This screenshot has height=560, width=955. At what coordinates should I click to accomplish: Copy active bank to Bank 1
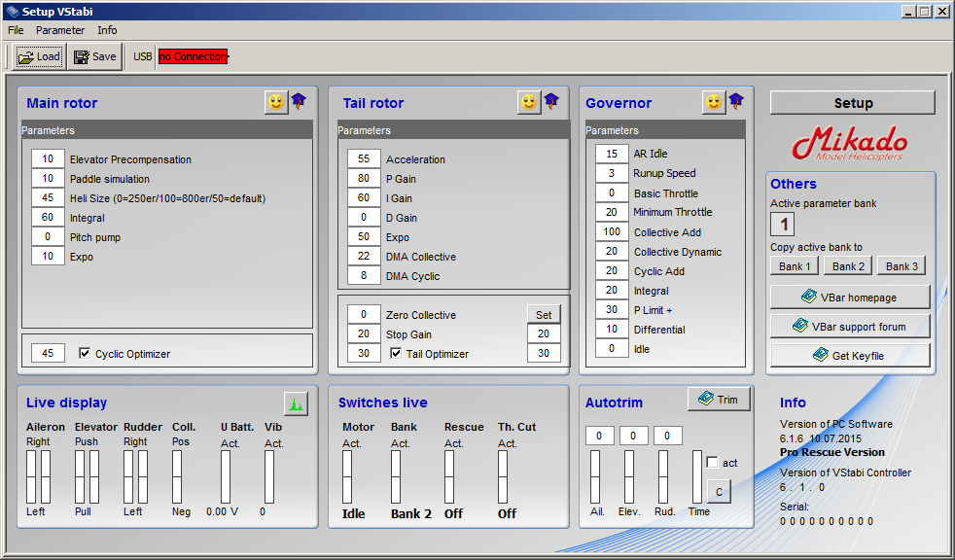click(x=795, y=266)
